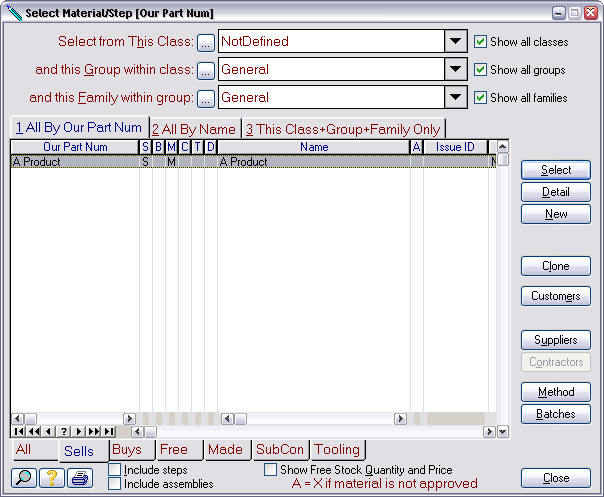
Task: Check Show Free Stock Quantity and Price
Action: pyautogui.click(x=270, y=470)
